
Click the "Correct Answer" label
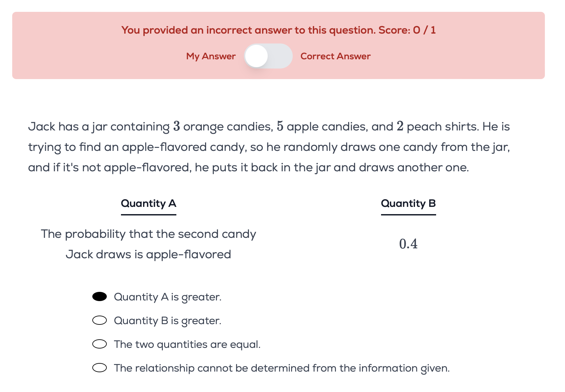pos(335,56)
